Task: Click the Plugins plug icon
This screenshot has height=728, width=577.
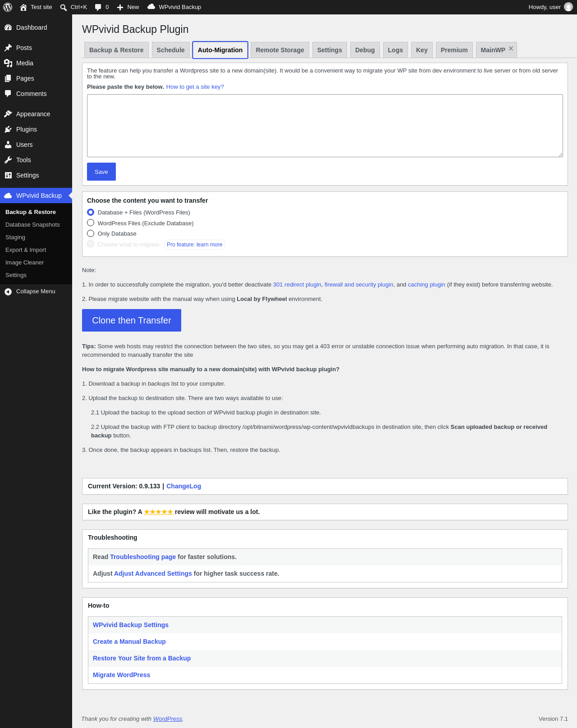Action: click(x=8, y=129)
